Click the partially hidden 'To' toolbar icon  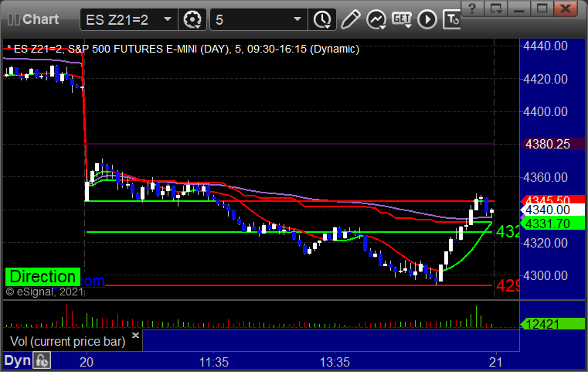[452, 19]
